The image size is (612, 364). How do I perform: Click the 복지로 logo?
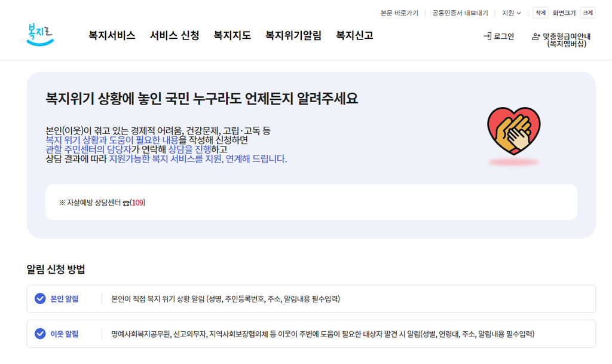tap(40, 35)
